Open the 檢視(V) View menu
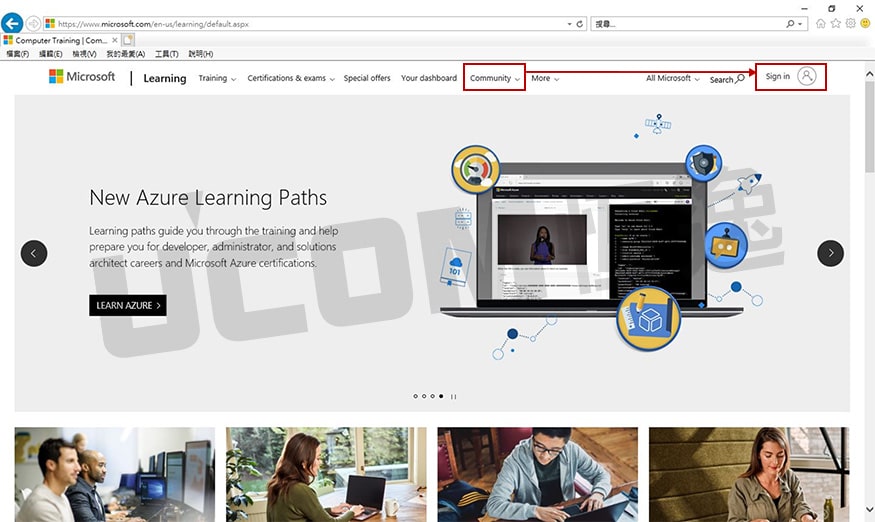 (x=84, y=54)
